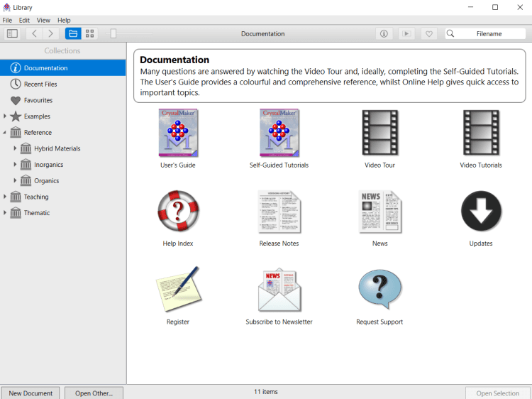Viewport: 532px width, 399px height.
Task: Click the Filename search field
Action: pos(485,33)
